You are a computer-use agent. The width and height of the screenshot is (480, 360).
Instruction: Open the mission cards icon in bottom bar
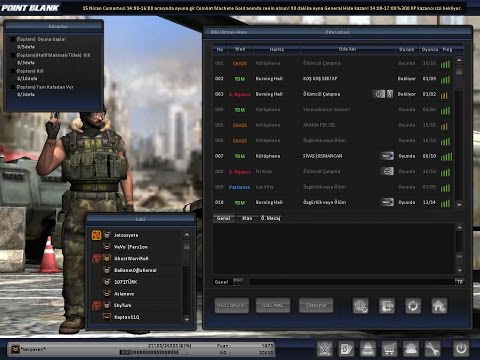(346, 349)
